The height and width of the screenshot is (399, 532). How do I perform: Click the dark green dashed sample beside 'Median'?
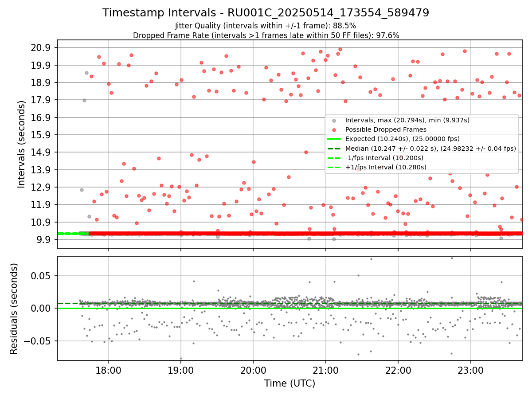(334, 149)
